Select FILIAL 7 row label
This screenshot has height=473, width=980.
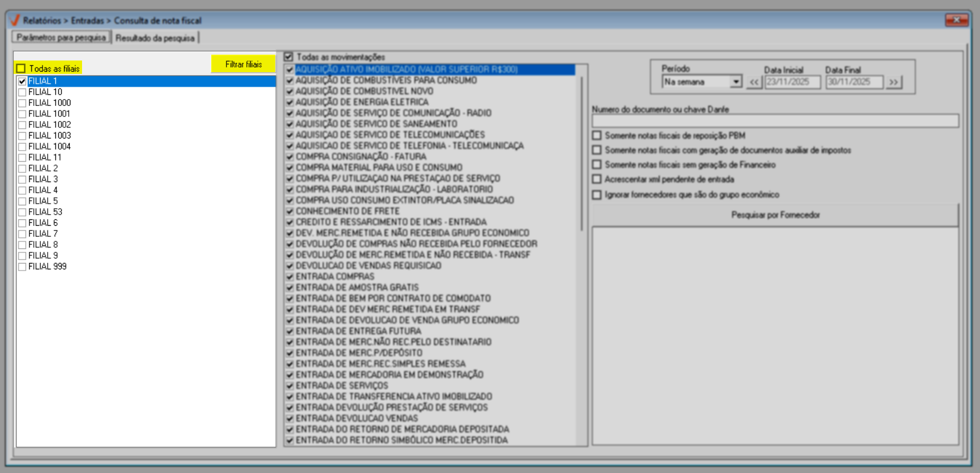point(43,234)
